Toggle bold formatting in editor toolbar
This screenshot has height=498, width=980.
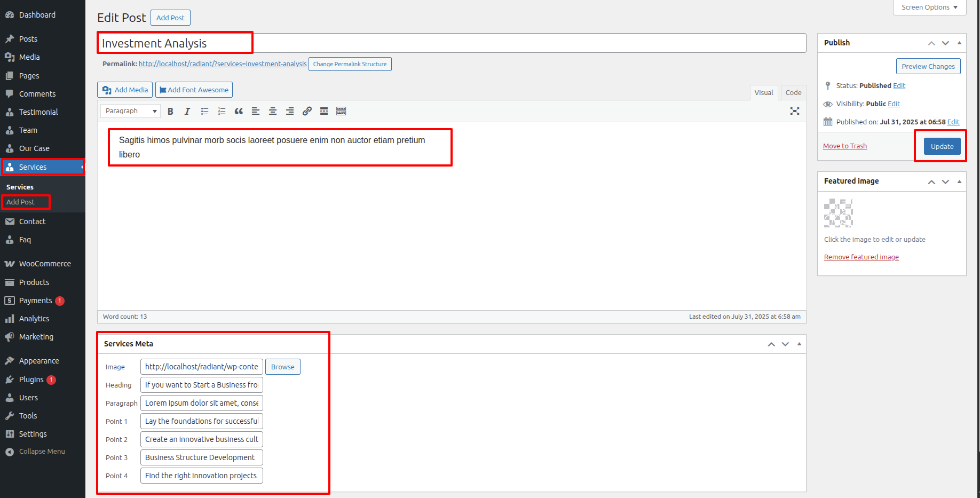point(170,111)
